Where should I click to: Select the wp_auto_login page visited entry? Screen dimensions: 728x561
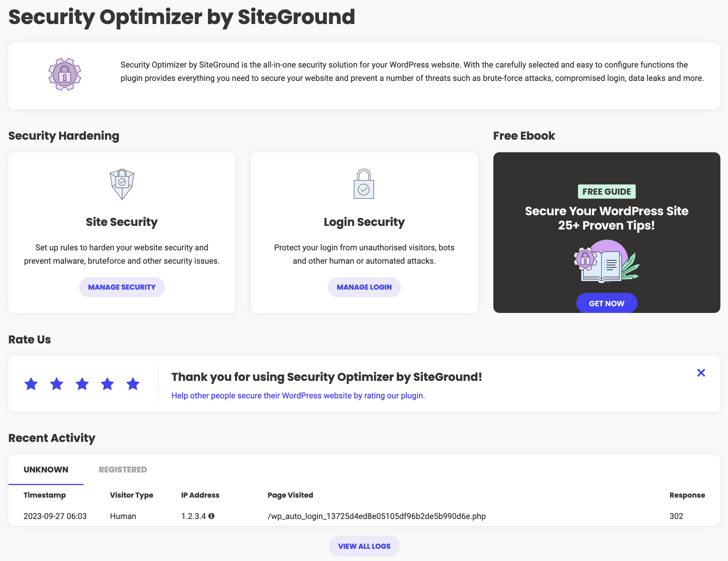(x=377, y=516)
